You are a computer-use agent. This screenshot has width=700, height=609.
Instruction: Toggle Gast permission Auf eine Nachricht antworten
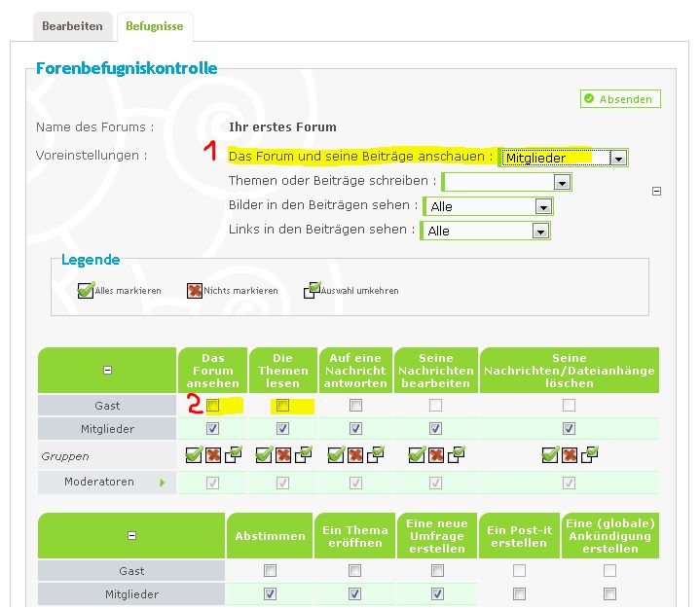(x=355, y=405)
